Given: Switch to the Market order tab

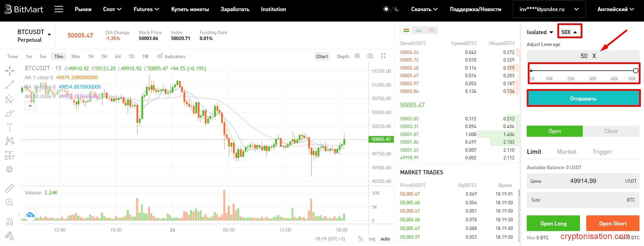Looking at the screenshot, I should (566, 152).
